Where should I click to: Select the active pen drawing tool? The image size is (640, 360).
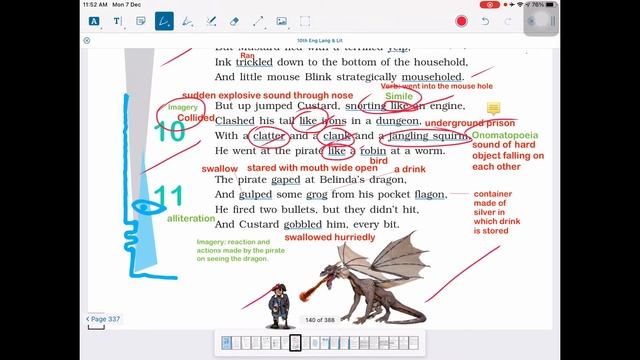[164, 21]
